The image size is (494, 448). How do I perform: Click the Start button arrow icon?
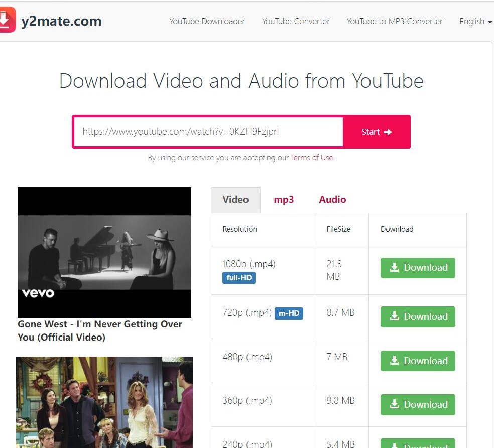(388, 132)
